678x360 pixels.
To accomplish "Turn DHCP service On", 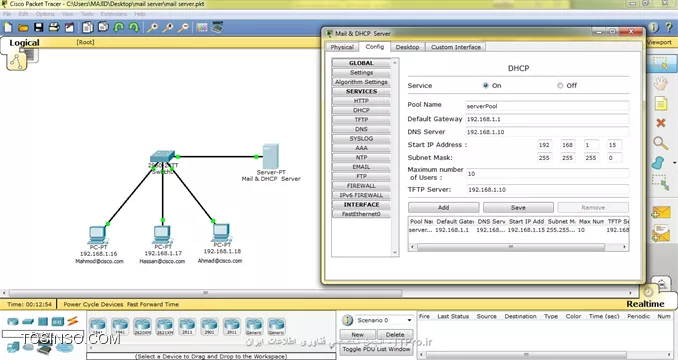I will pyautogui.click(x=486, y=86).
